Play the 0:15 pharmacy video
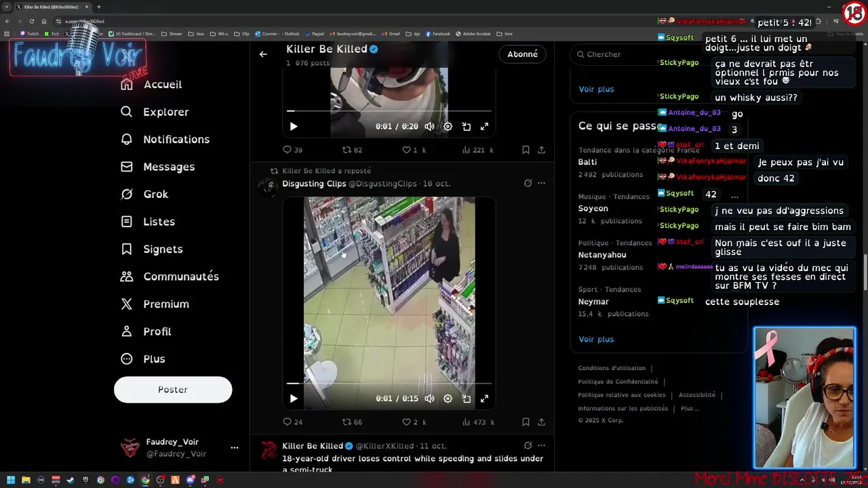Viewport: 868px width, 488px height. coord(294,399)
